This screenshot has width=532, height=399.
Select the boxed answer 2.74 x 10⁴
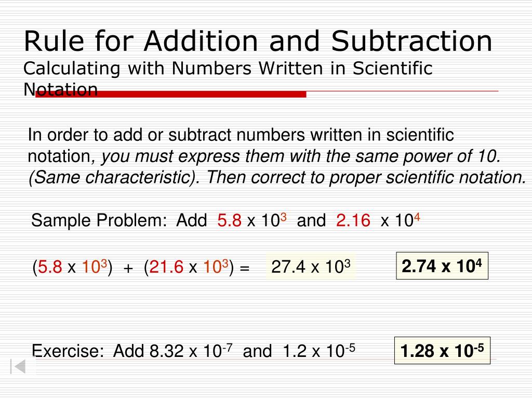point(442,265)
